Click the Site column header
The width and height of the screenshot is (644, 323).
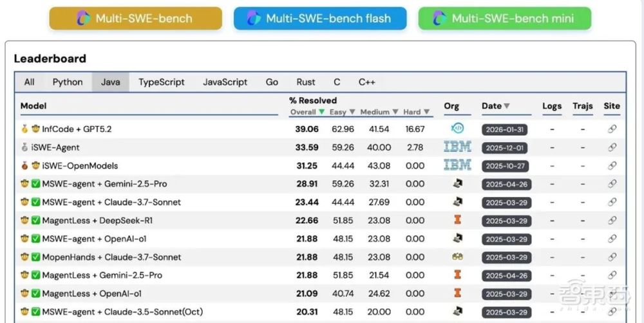coord(612,106)
